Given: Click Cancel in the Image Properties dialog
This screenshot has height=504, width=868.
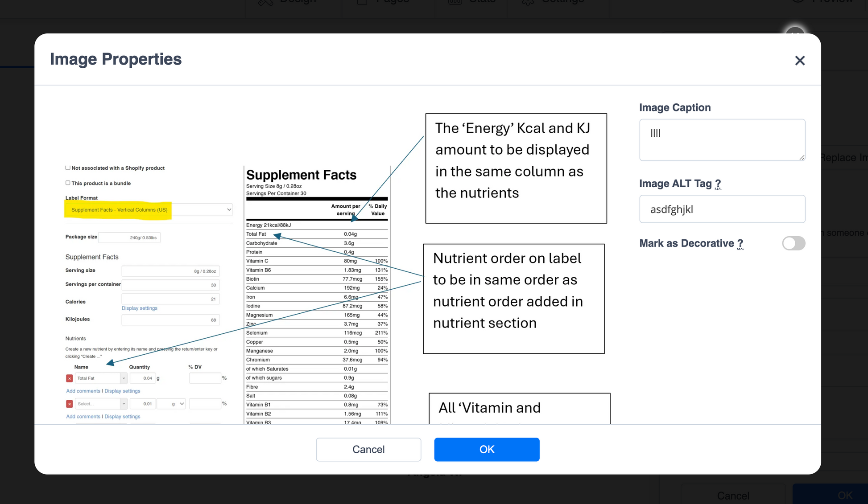Looking at the screenshot, I should [x=368, y=449].
